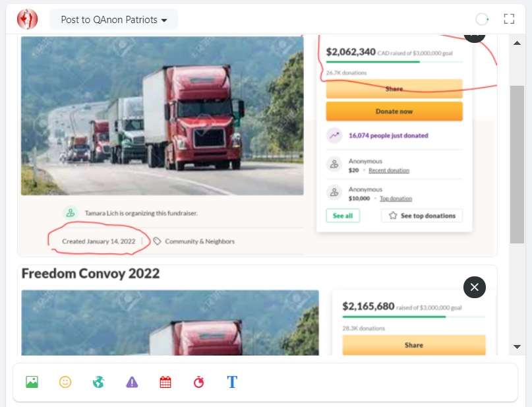Click the $20 anonymous donor avatar
The image size is (532, 407).
334,164
